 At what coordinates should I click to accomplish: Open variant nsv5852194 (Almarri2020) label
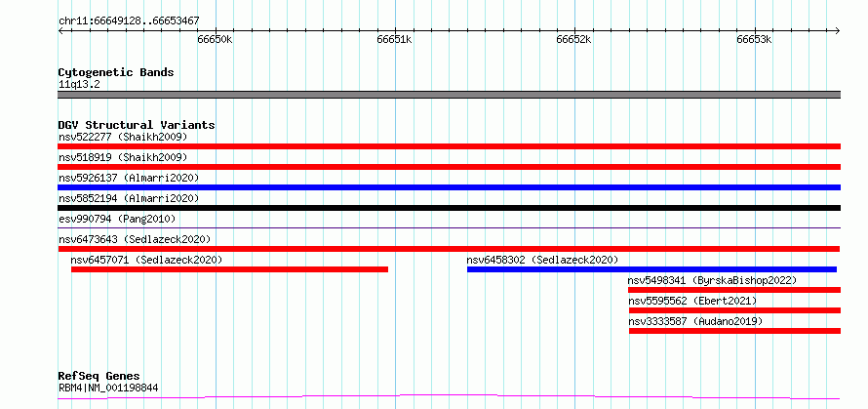(x=129, y=198)
